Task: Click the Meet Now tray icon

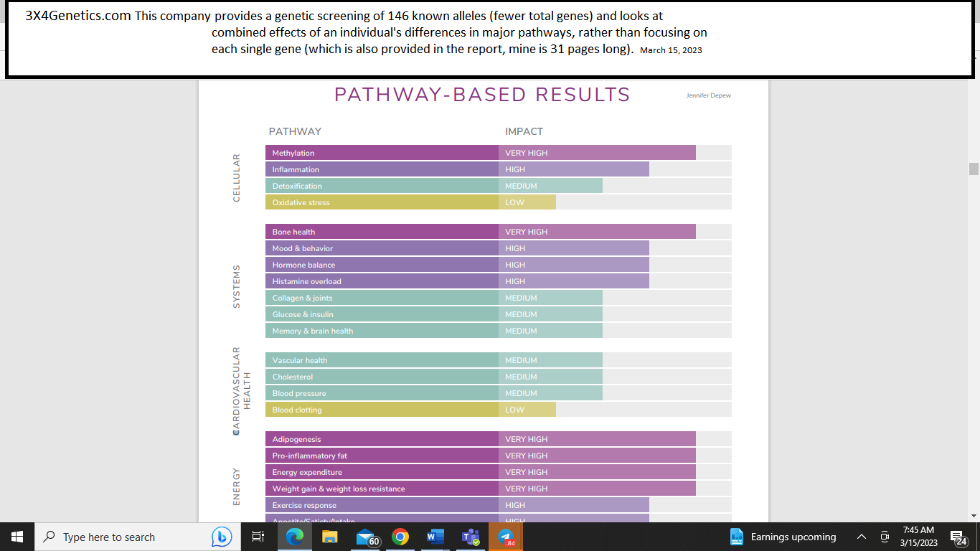Action: click(885, 537)
